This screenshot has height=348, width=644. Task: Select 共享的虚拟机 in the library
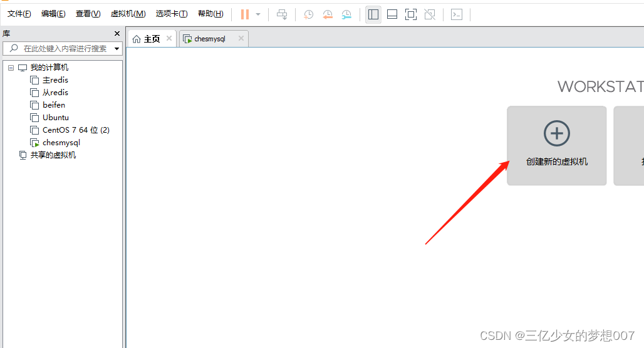tap(53, 155)
